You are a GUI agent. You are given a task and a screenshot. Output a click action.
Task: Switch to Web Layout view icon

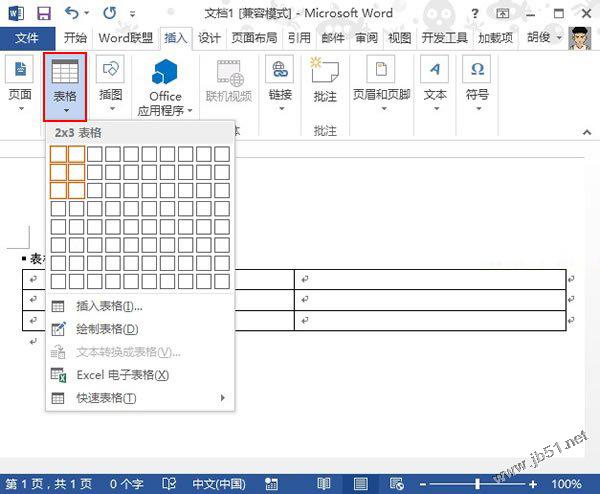(396, 484)
